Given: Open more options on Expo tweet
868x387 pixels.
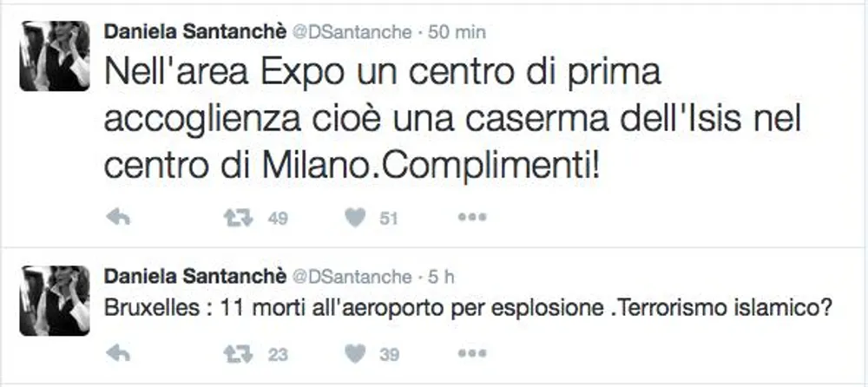Looking at the screenshot, I should pyautogui.click(x=472, y=218).
